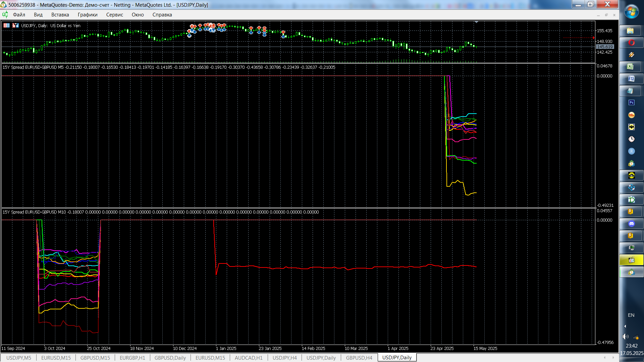
Task: Open the Opera browser from the taskbar
Action: coord(631,43)
